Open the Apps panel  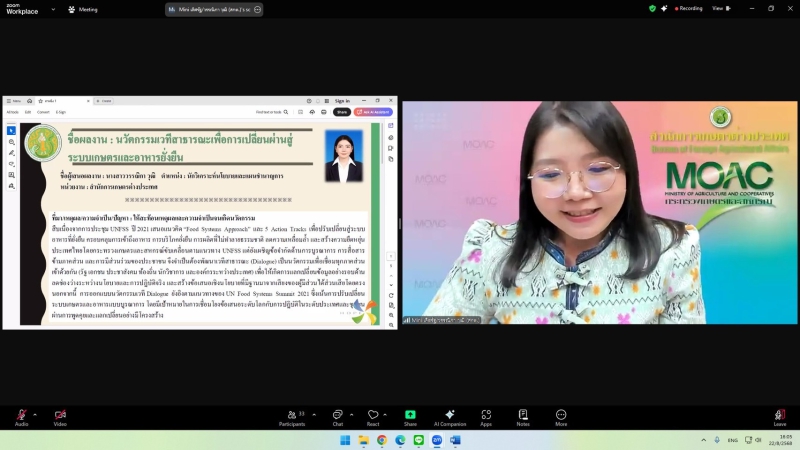click(486, 415)
